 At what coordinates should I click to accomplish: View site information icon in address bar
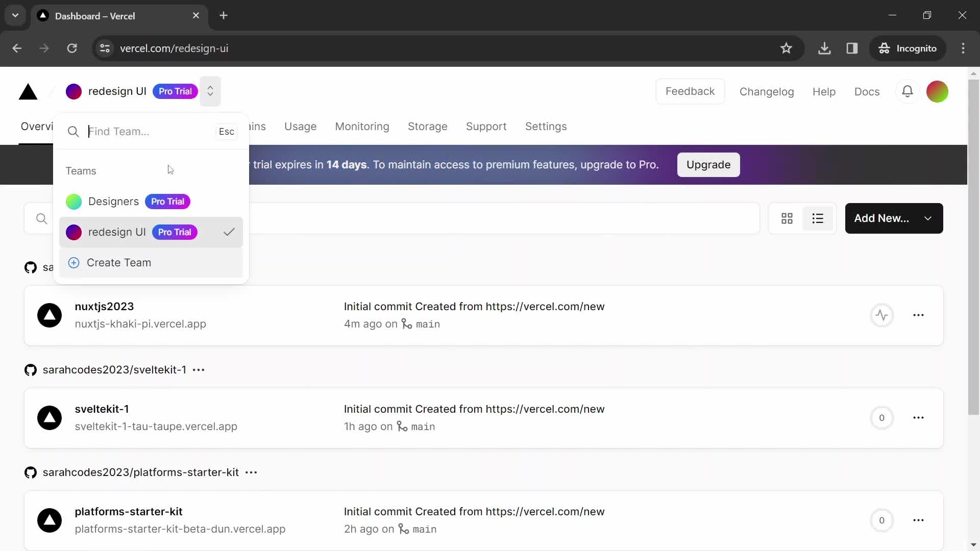point(105,48)
